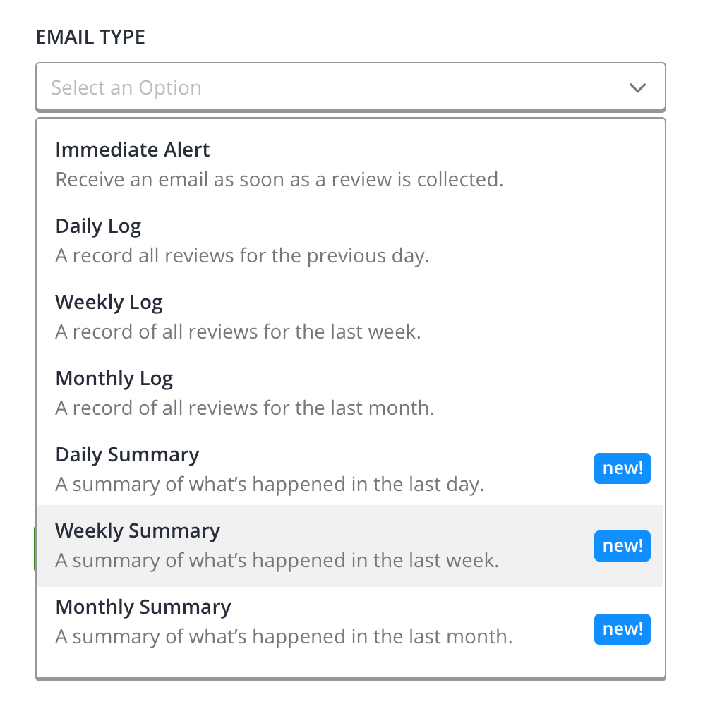Click the dropdown chevron arrow icon

(637, 87)
